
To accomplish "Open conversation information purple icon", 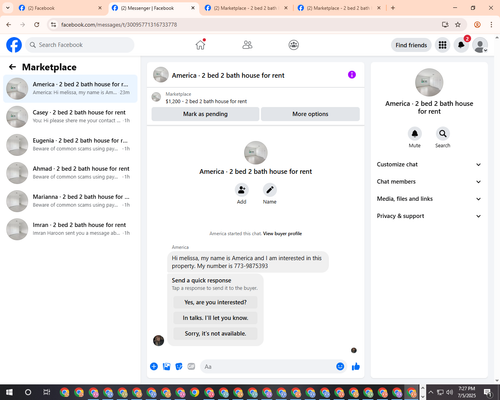I will pyautogui.click(x=352, y=75).
